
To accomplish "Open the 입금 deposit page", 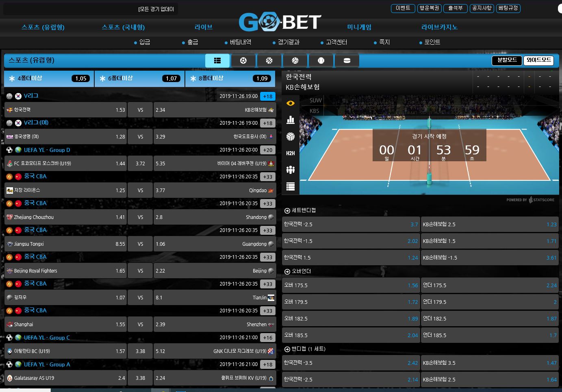I will (x=142, y=42).
